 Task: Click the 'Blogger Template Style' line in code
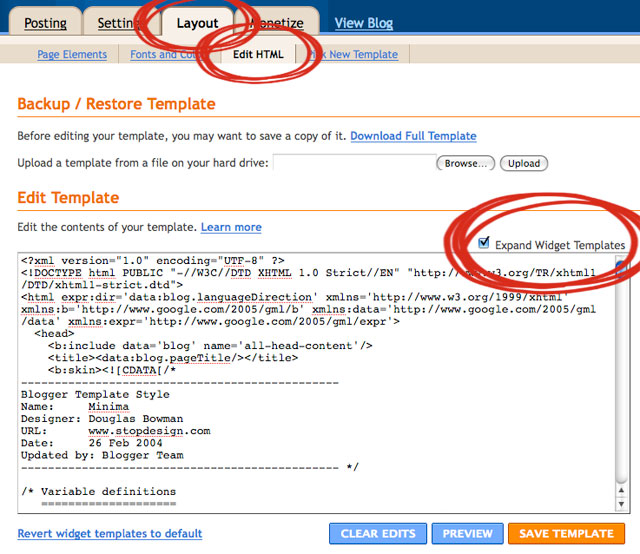95,394
